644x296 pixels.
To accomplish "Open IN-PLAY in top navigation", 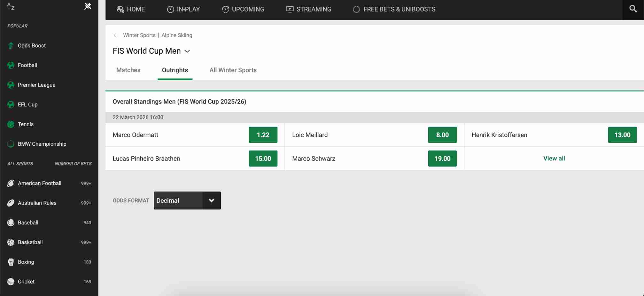I will [x=183, y=9].
